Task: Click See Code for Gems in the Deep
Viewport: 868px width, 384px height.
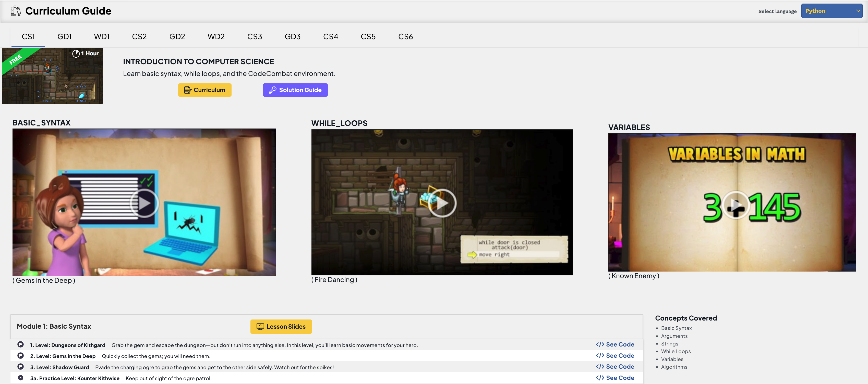Action: coord(615,356)
